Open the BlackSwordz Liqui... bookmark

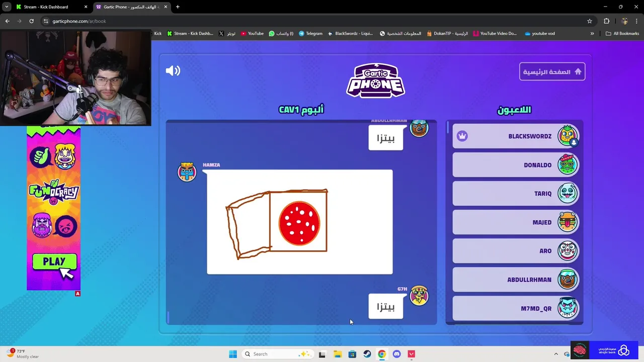pos(350,34)
